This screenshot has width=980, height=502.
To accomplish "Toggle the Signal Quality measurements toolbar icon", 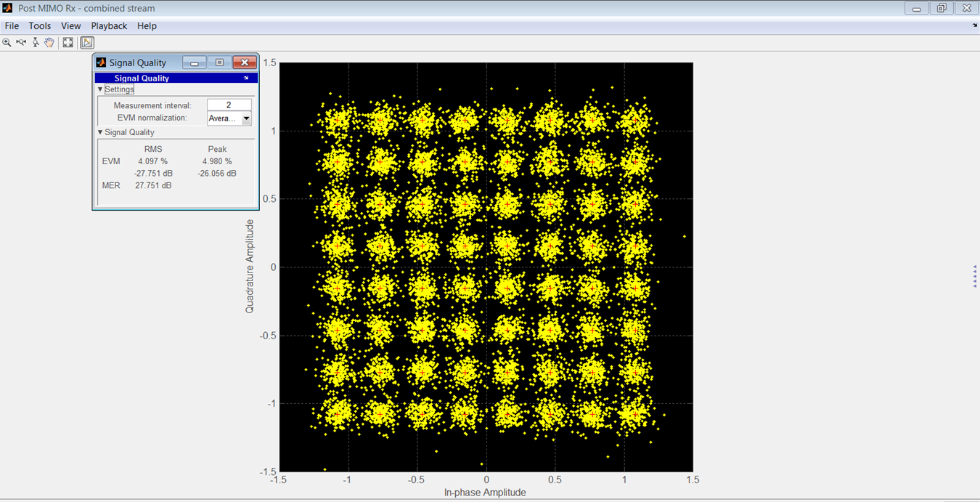I will (x=87, y=42).
